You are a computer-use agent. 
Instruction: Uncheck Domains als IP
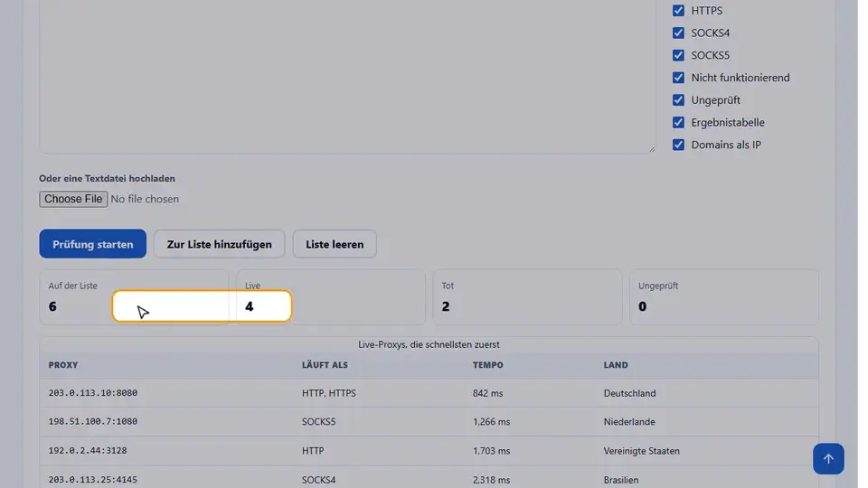tap(678, 145)
